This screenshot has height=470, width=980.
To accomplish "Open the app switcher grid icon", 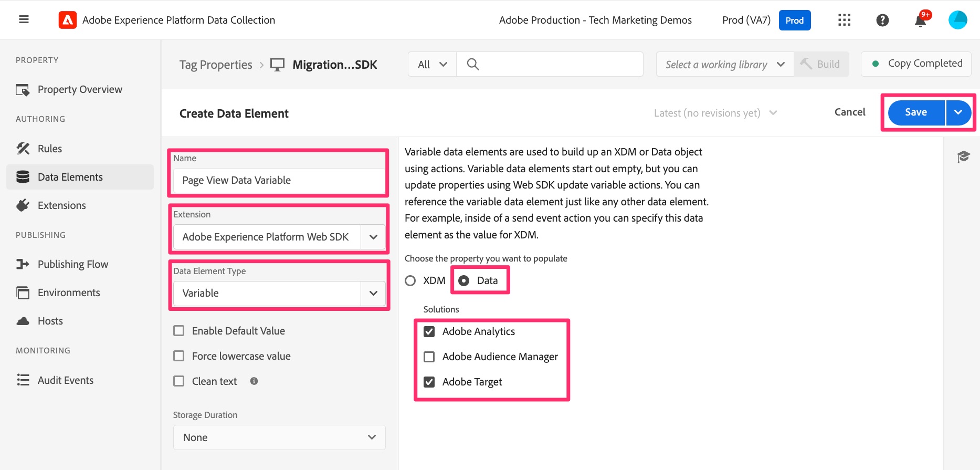I will (x=844, y=20).
